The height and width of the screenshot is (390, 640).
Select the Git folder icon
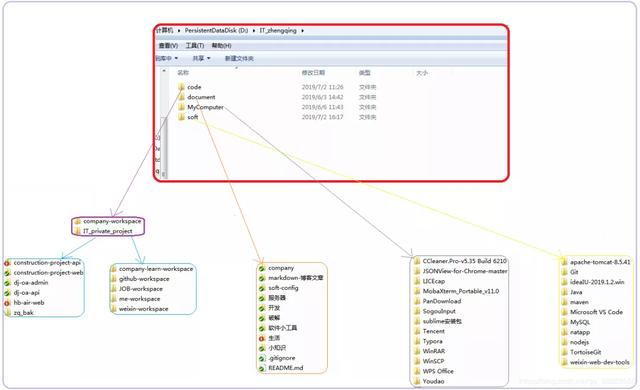point(564,272)
